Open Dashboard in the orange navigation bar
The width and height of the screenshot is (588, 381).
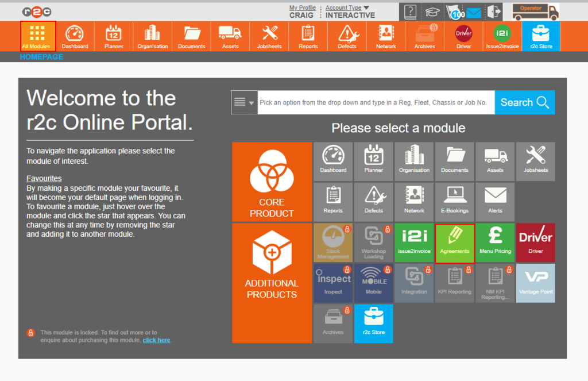click(75, 36)
